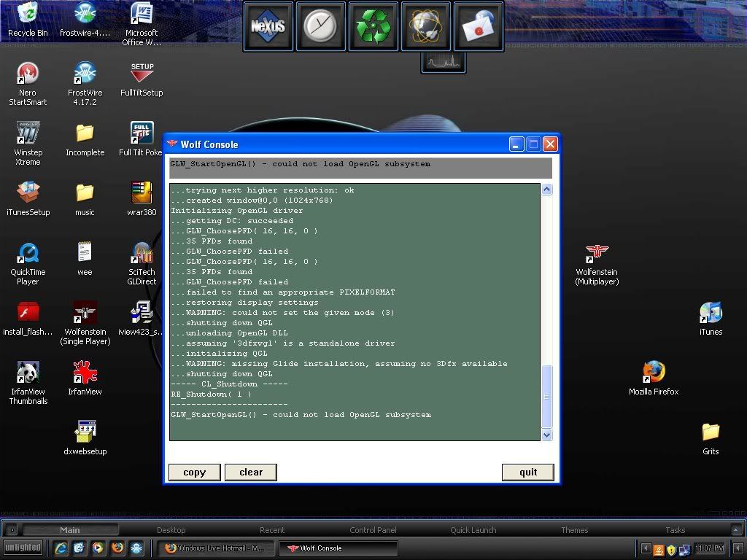Launch Full Tilt Poker shortcut
Screen dimensions: 747x560
(141, 139)
